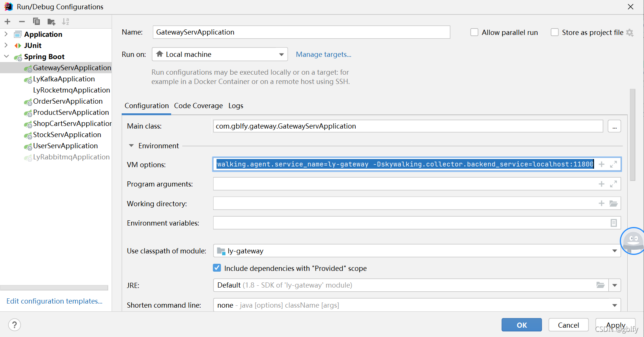Close the Run/Debug Configurations dialog
The image size is (644, 337).
tap(631, 7)
